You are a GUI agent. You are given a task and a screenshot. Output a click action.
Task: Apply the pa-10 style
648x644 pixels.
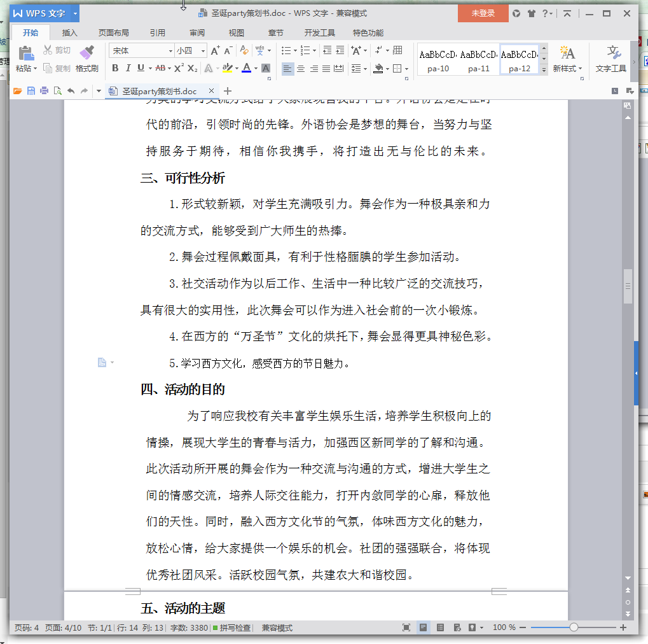click(438, 60)
